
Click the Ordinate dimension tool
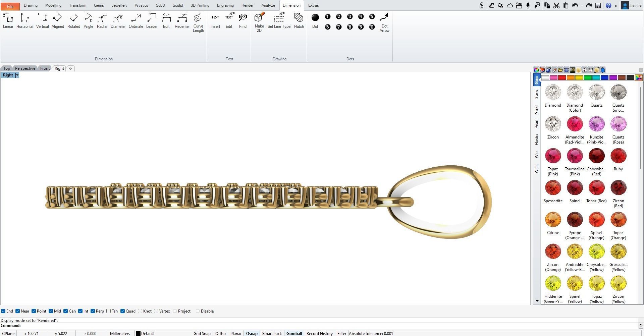point(136,21)
